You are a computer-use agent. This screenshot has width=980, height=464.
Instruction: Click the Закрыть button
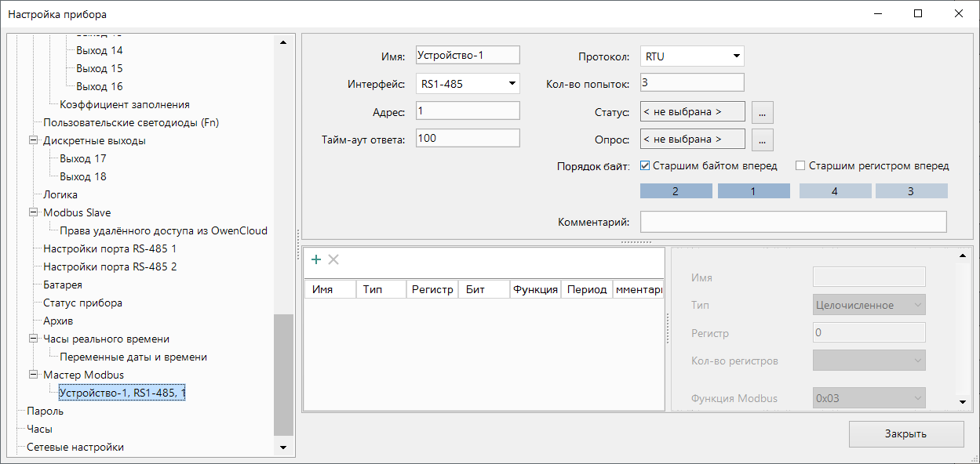906,433
